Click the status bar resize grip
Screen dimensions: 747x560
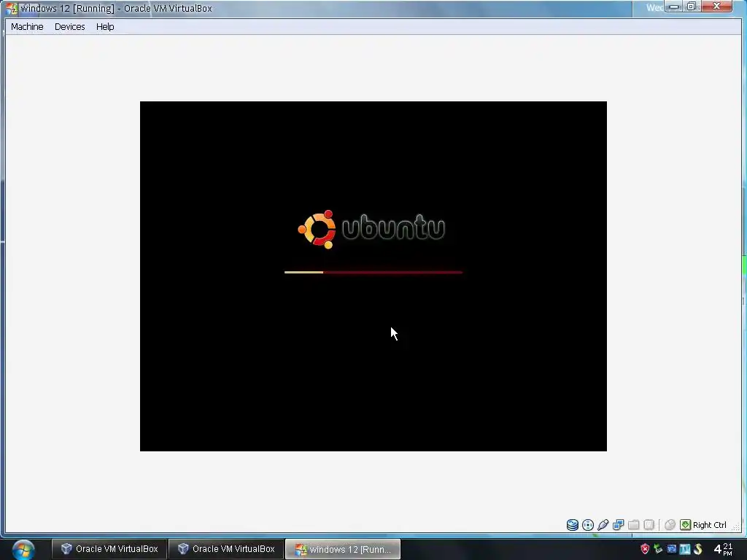737,526
